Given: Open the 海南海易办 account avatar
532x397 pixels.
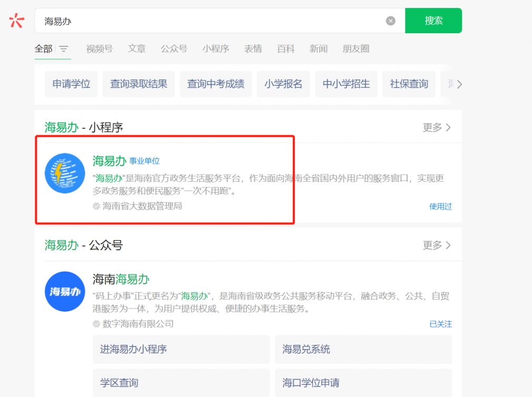Looking at the screenshot, I should (65, 292).
